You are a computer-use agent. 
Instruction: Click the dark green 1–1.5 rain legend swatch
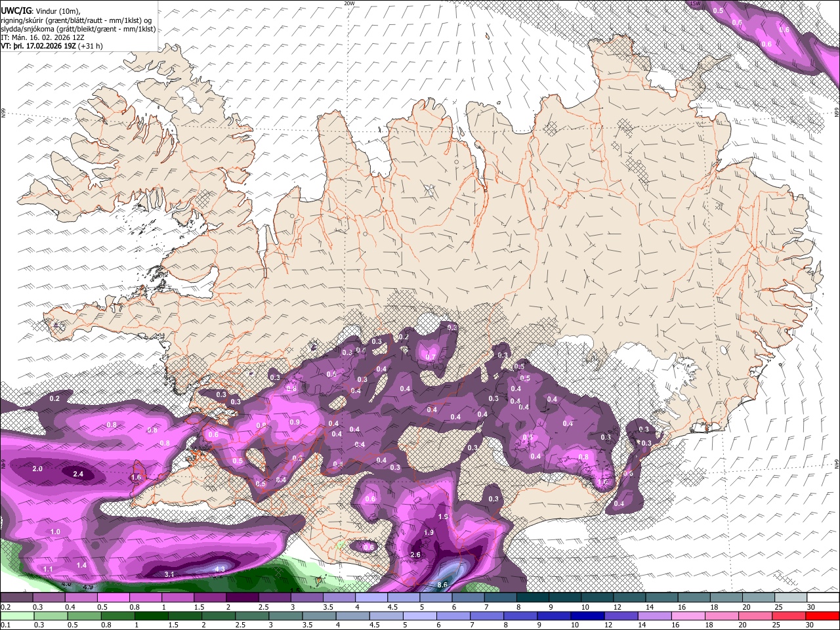[x=151, y=616]
